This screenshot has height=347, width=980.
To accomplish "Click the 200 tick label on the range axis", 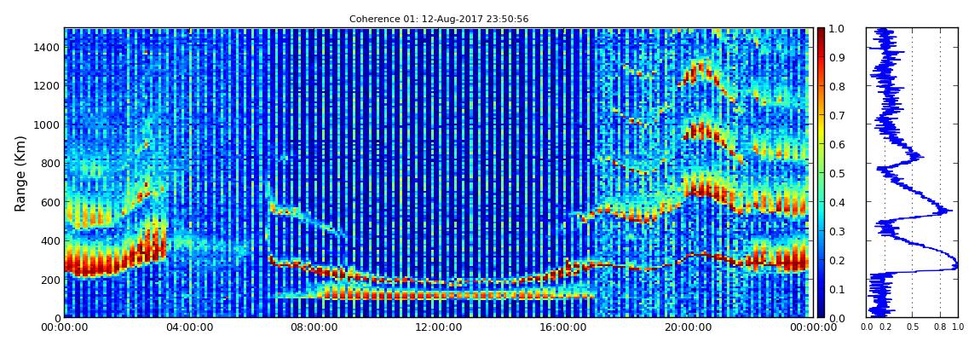I will click(x=50, y=280).
